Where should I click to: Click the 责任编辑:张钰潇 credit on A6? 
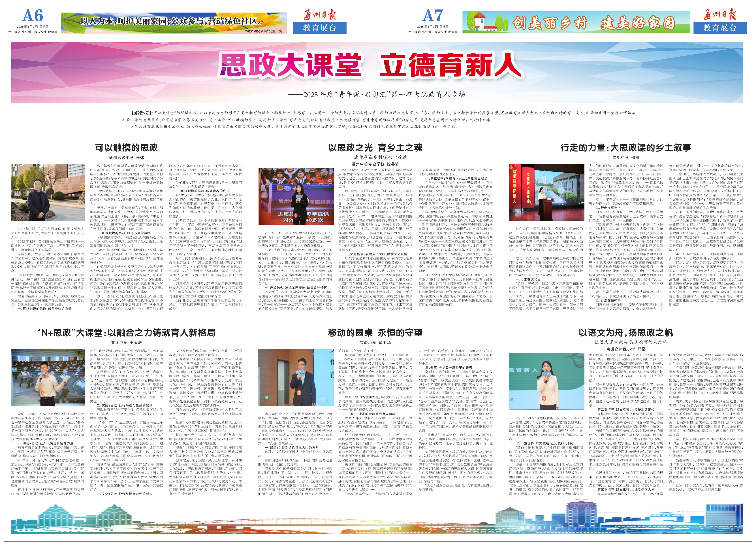pyautogui.click(x=20, y=32)
